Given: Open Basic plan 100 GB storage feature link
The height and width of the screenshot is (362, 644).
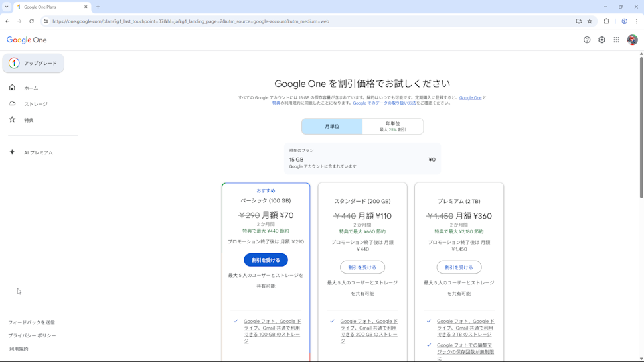Looking at the screenshot, I should click(x=272, y=331).
